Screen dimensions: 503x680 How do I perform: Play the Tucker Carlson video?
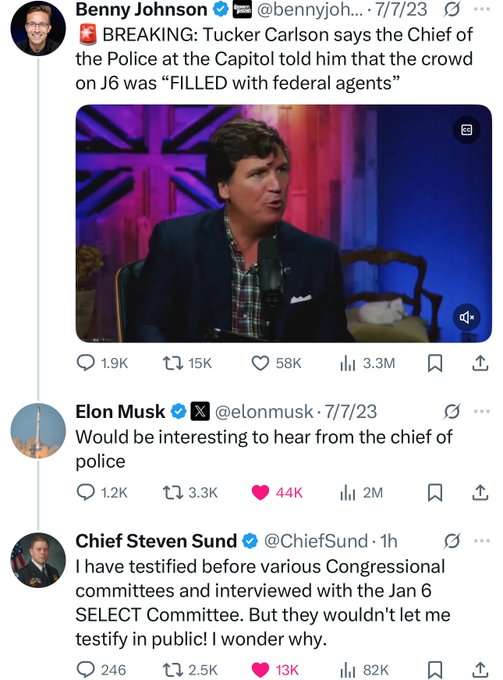point(284,223)
